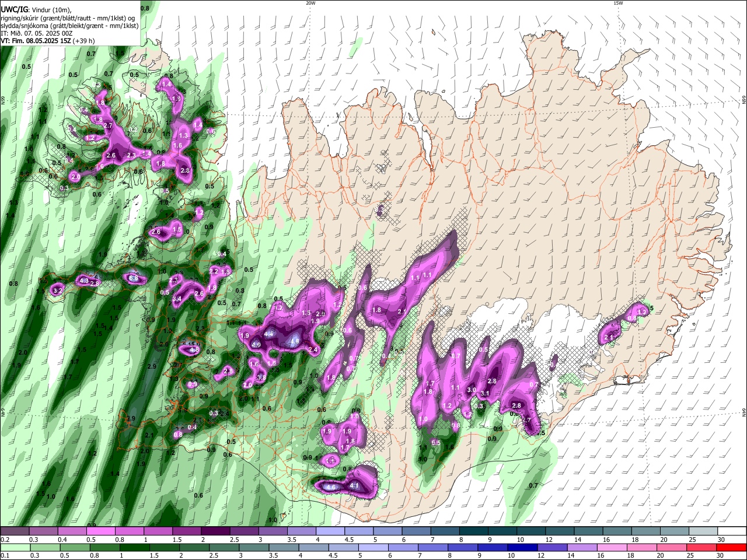
Task: Select the navy blue swatch between 10 and 12
Action: (x=521, y=547)
